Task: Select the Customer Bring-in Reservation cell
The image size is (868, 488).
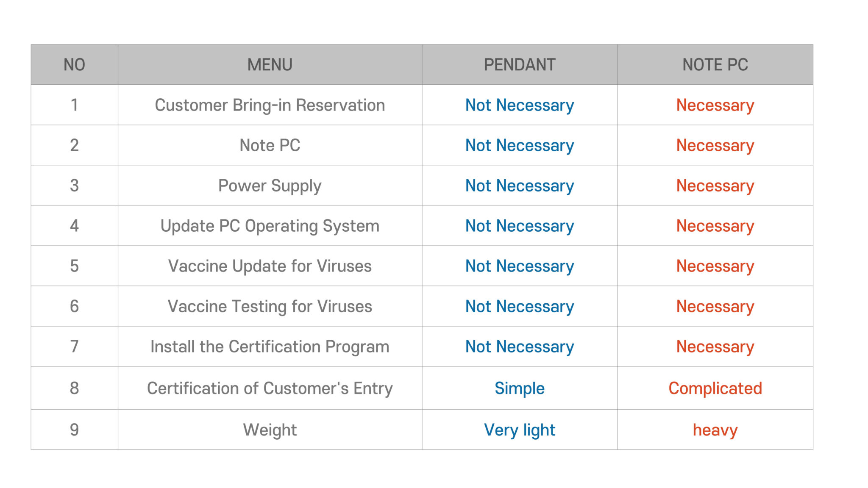Action: click(270, 105)
